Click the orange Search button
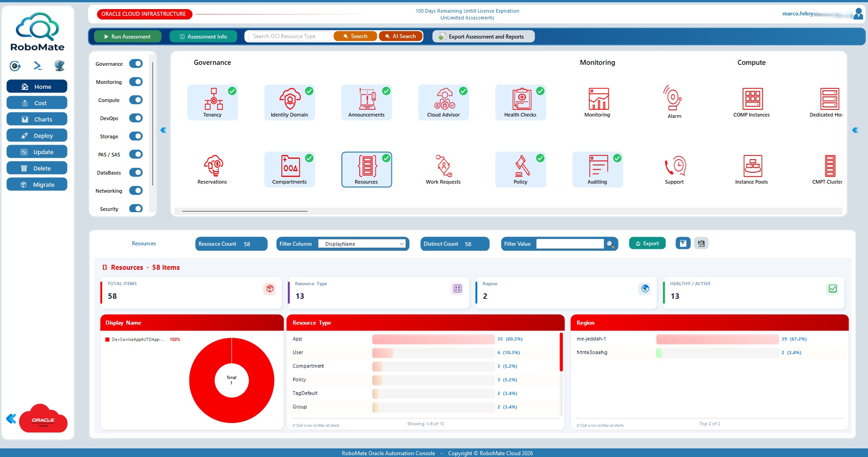 pos(355,36)
